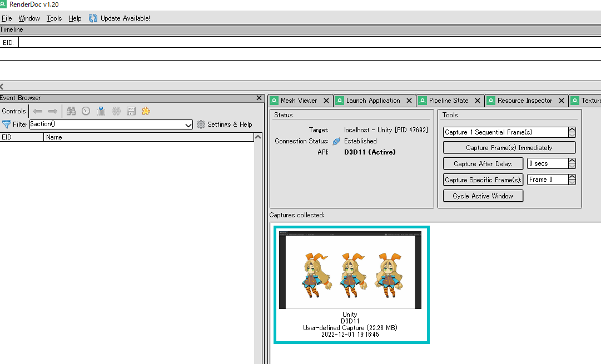This screenshot has width=601, height=364.
Task: Expand the $action() filter dropdown
Action: point(188,125)
